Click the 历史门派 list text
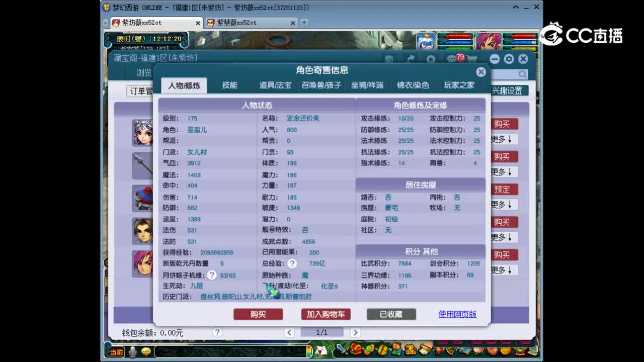 coord(256,297)
